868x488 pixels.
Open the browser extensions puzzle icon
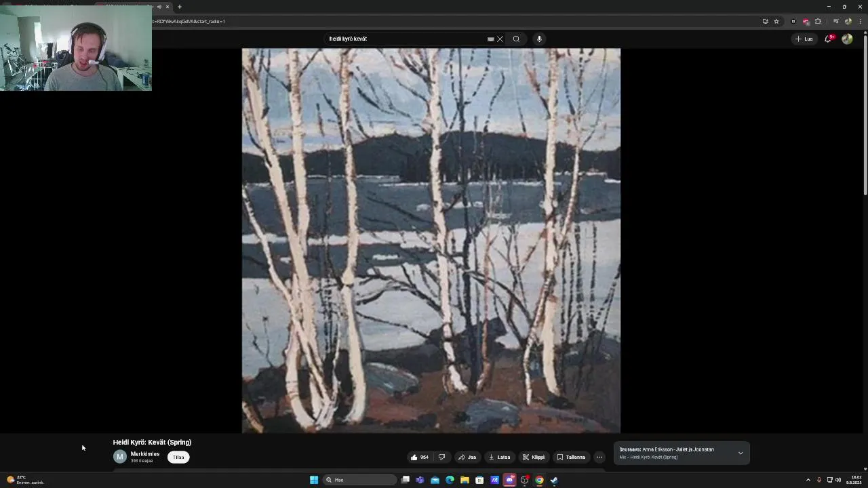coord(818,21)
